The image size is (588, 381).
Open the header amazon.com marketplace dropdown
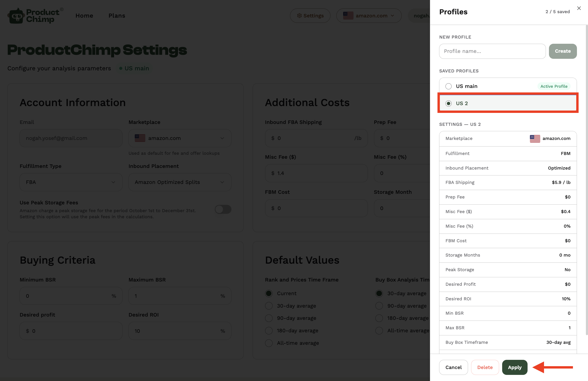(369, 16)
